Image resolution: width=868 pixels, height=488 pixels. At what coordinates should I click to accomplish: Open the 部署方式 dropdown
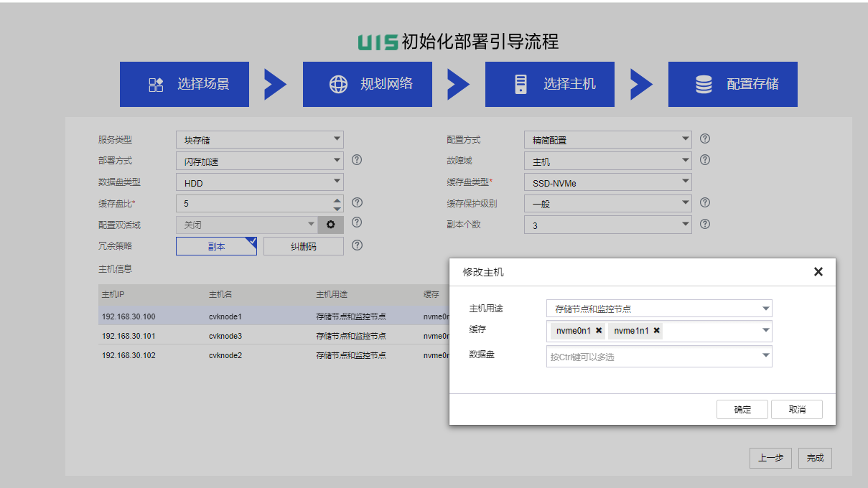coord(260,161)
